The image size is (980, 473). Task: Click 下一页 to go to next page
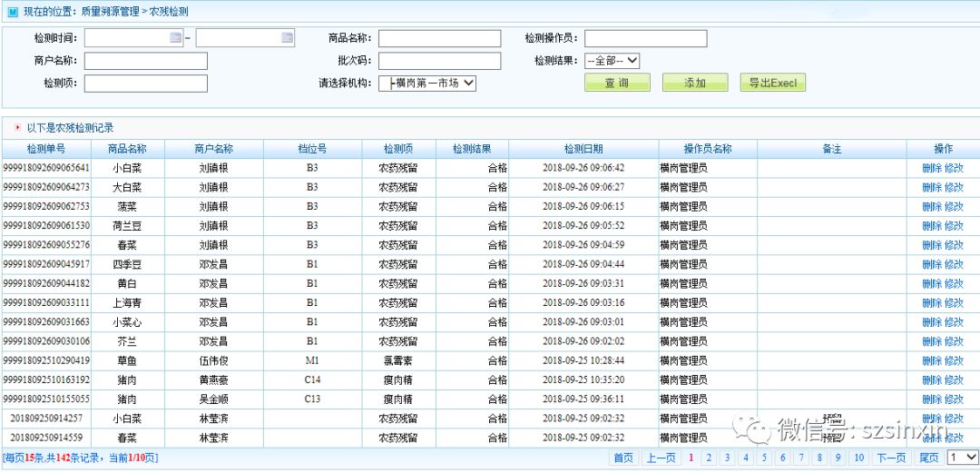point(892,458)
